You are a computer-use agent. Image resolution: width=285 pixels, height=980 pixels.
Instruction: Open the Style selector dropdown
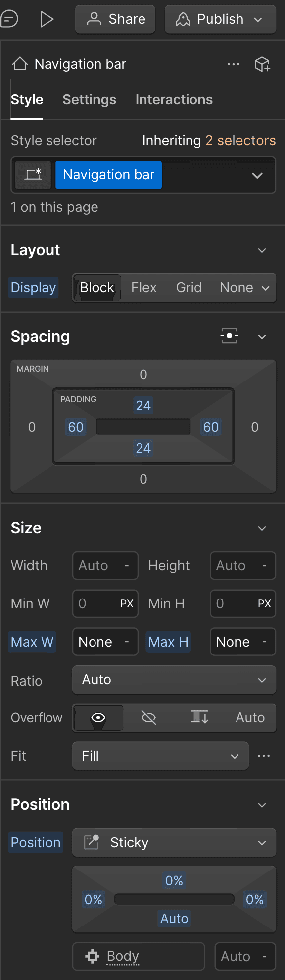pos(257,175)
